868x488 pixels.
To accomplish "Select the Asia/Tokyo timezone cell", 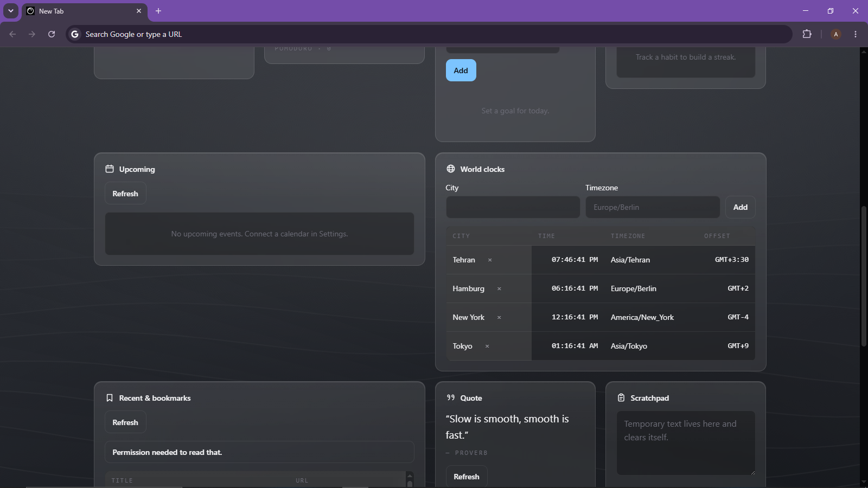I will pos(629,346).
